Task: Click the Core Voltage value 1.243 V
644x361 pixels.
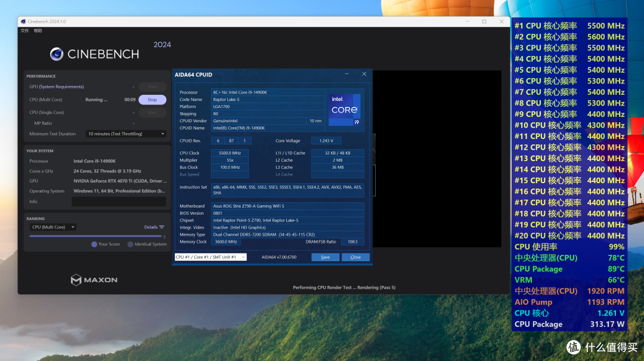Action: 326,141
